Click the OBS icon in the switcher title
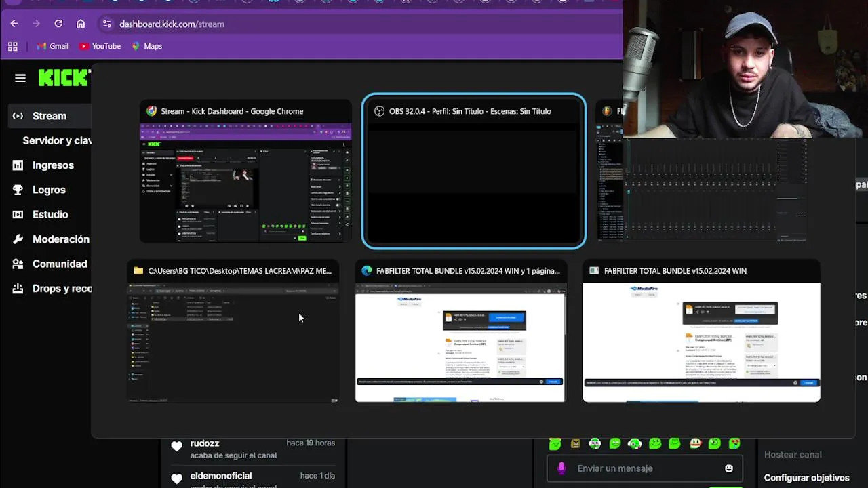Screen dimensions: 868x488 tap(380, 111)
